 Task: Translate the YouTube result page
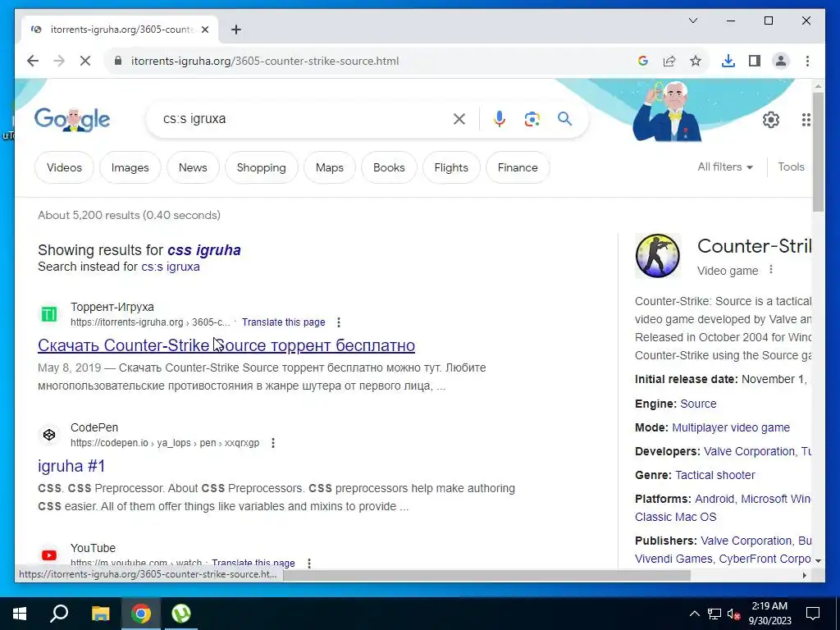point(253,563)
